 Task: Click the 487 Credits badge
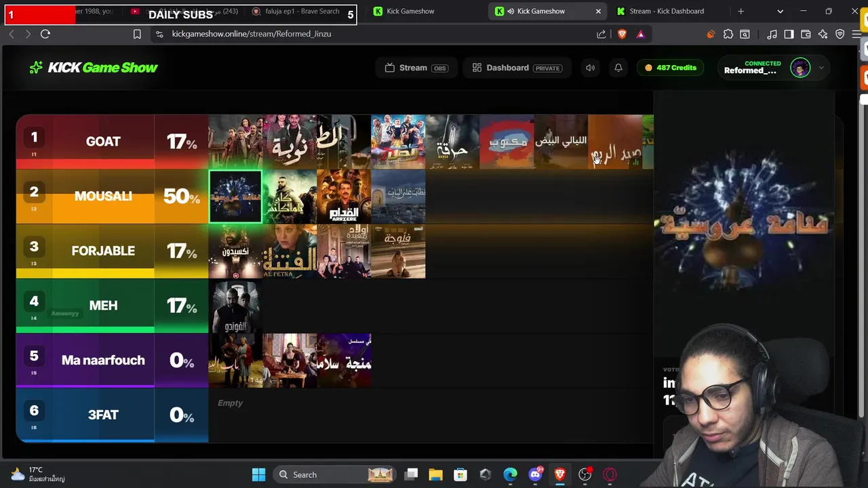(x=671, y=68)
